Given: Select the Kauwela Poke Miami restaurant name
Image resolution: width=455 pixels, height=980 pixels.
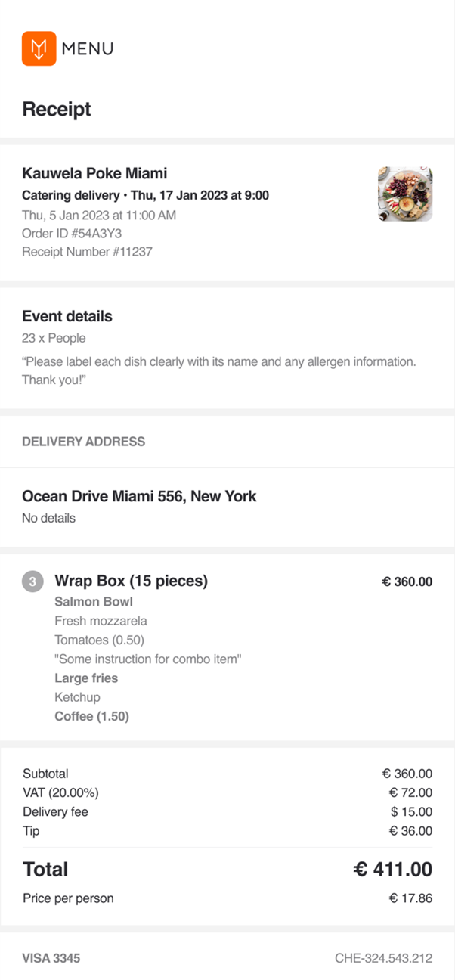Looking at the screenshot, I should [x=94, y=173].
